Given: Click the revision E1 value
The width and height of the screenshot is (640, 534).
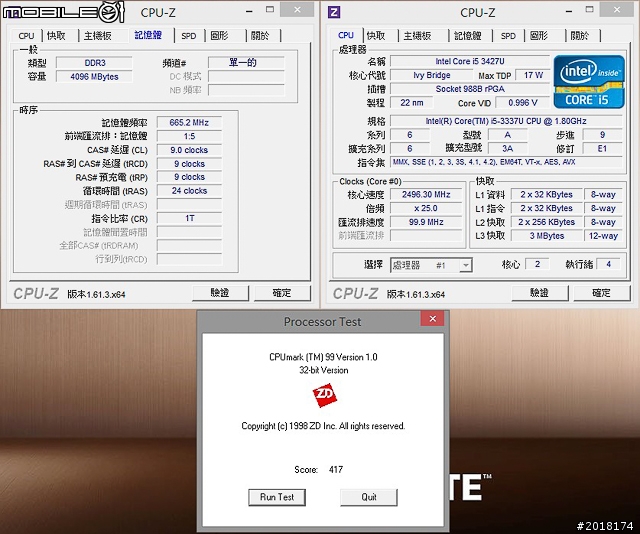Looking at the screenshot, I should point(602,149).
